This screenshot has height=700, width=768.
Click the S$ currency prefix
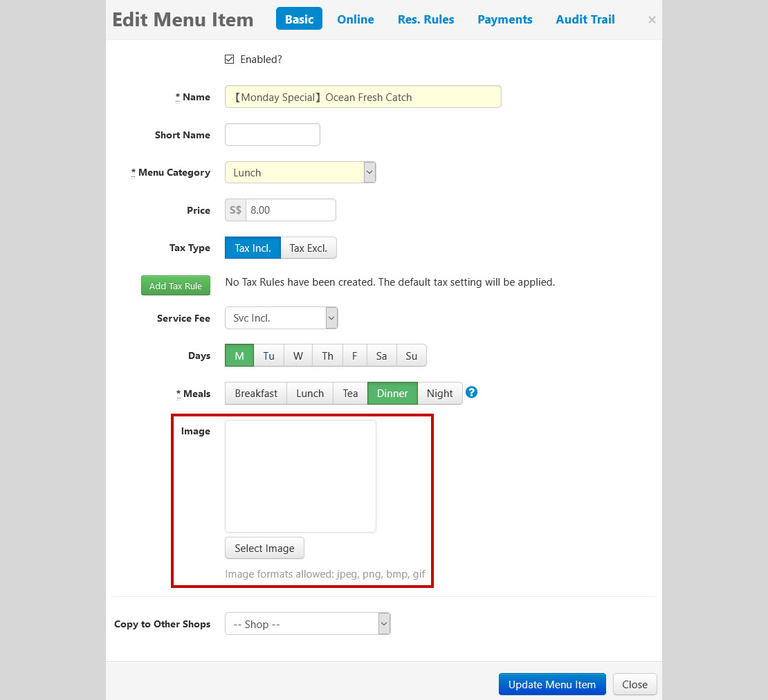[x=236, y=210]
